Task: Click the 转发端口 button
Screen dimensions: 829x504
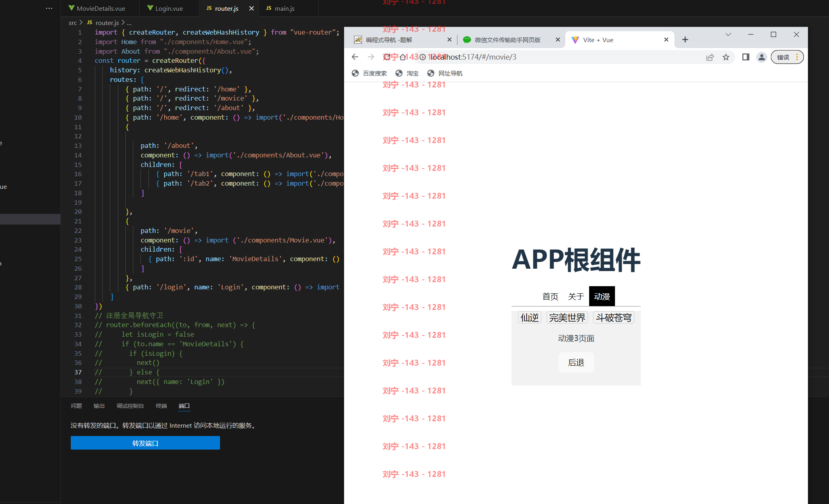Action: pos(145,443)
